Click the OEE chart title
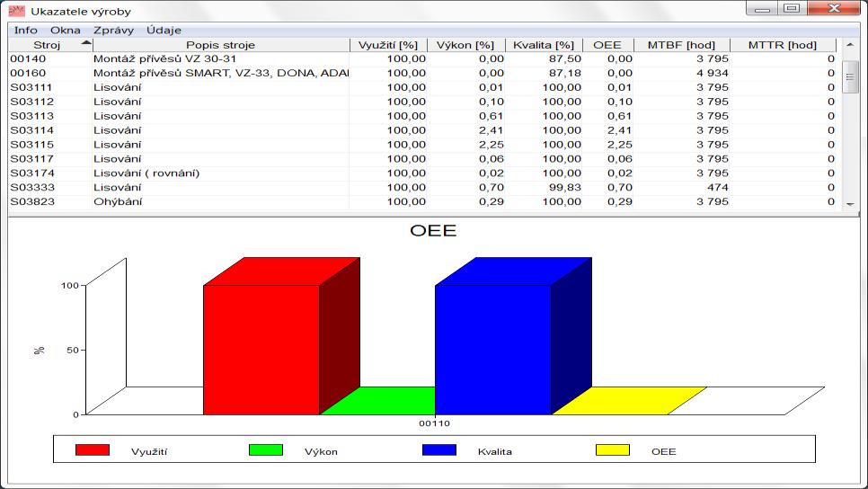This screenshot has width=868, height=489. point(433,230)
